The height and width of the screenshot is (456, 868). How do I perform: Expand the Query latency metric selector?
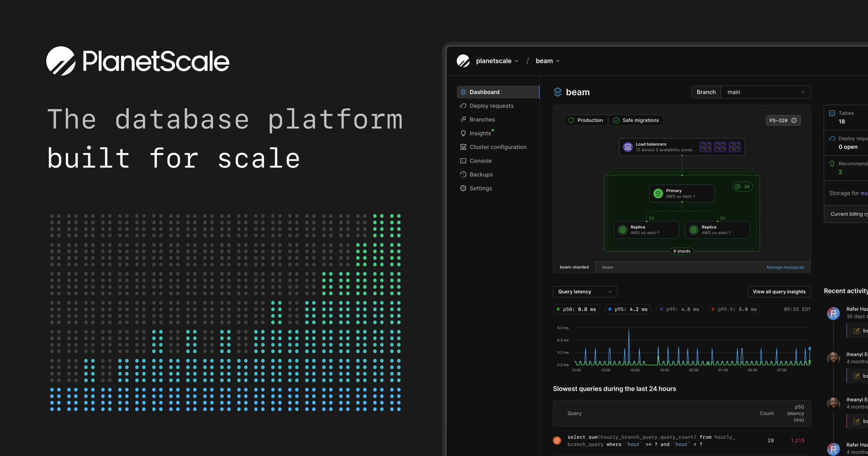click(x=585, y=292)
